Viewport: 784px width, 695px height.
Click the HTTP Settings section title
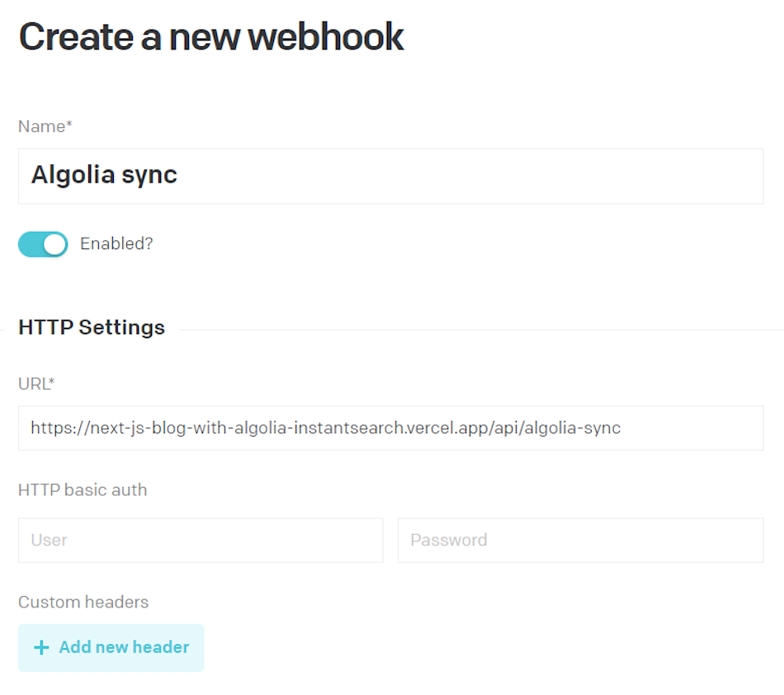tap(91, 327)
